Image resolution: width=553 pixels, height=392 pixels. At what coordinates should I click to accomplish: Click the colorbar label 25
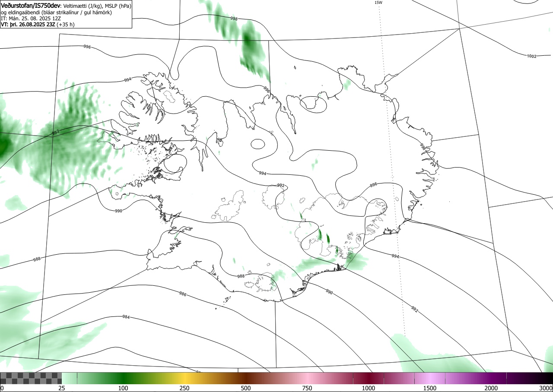[62, 388]
